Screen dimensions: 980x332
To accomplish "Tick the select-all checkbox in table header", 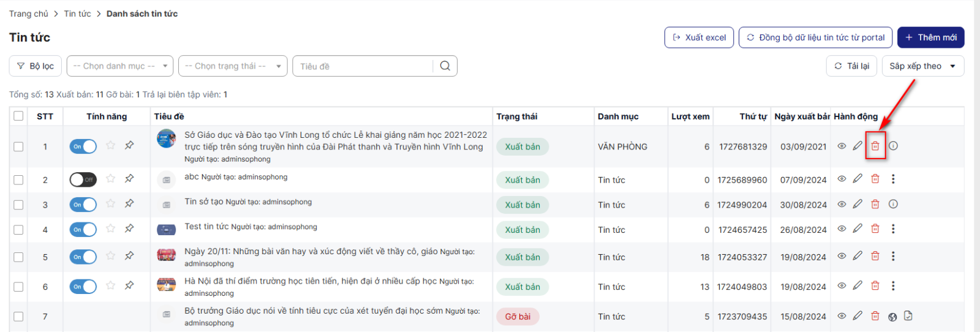I will (x=18, y=116).
